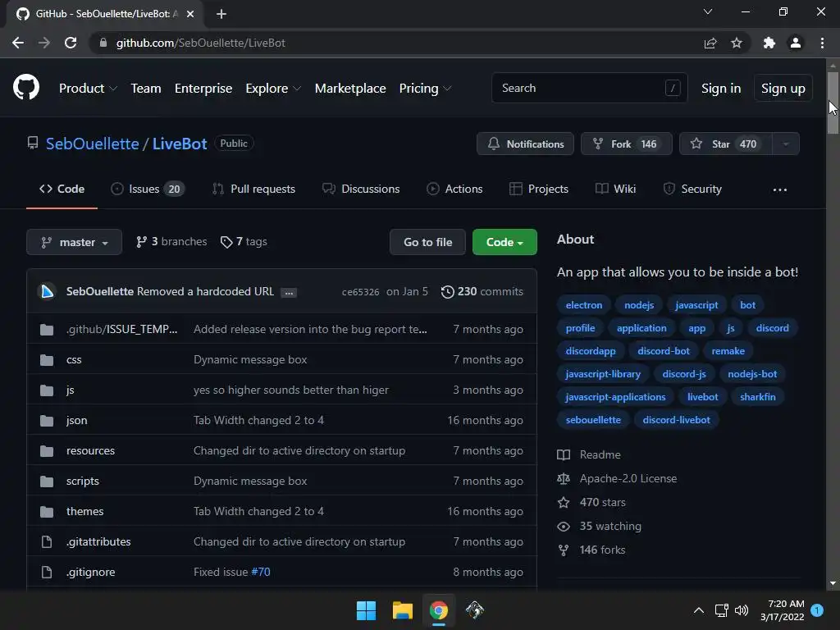Open the Actions tab
840x630 pixels.
click(454, 189)
